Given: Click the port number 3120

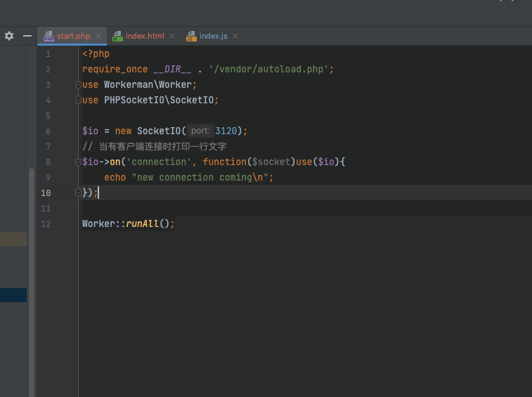Looking at the screenshot, I should pyautogui.click(x=226, y=131).
